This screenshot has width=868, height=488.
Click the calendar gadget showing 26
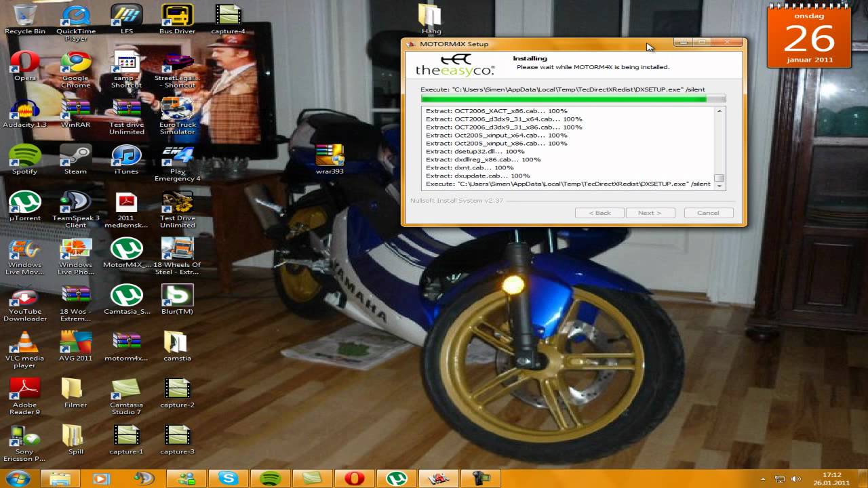[809, 37]
